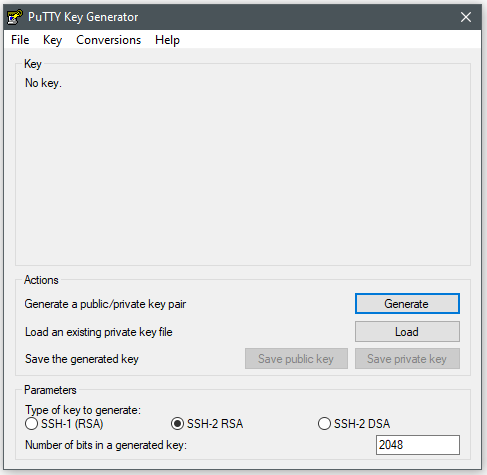Select the SSH-2 DSA radio button

click(324, 424)
